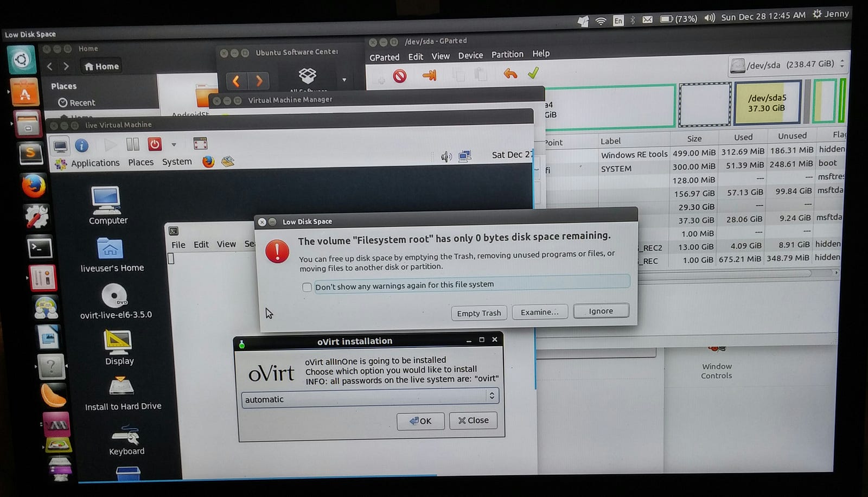Select the /dev/sda5 37.30 GiB partition block
Viewport: 868px width, 497px height.
pos(767,103)
